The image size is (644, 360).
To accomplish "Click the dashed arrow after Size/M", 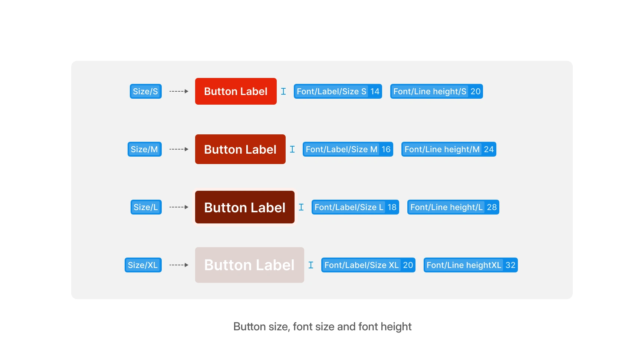I will pos(179,149).
